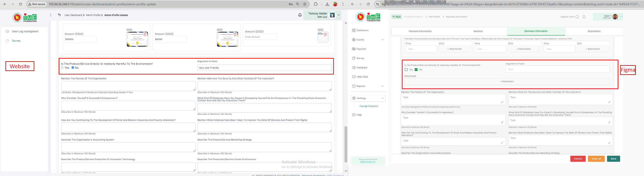Image resolution: width=644 pixels, height=176 pixels.
Task: Reload the Figma prototype page
Action: [368, 4]
